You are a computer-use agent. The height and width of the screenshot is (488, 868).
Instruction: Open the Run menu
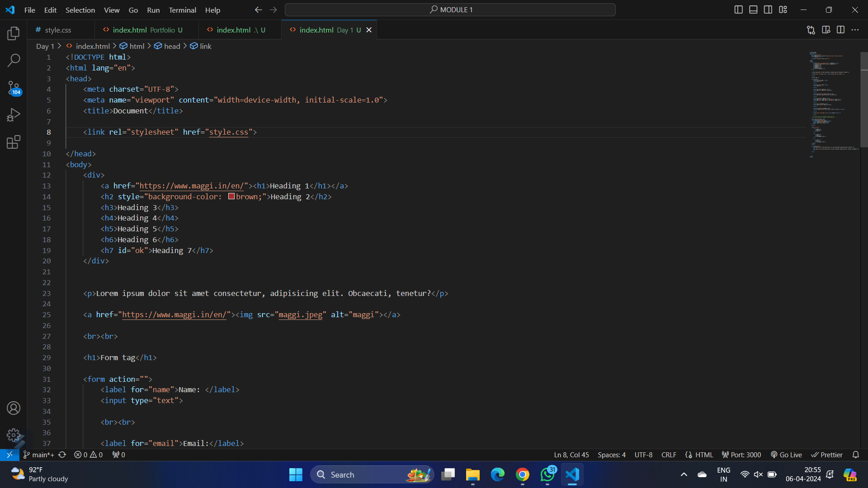click(x=153, y=10)
